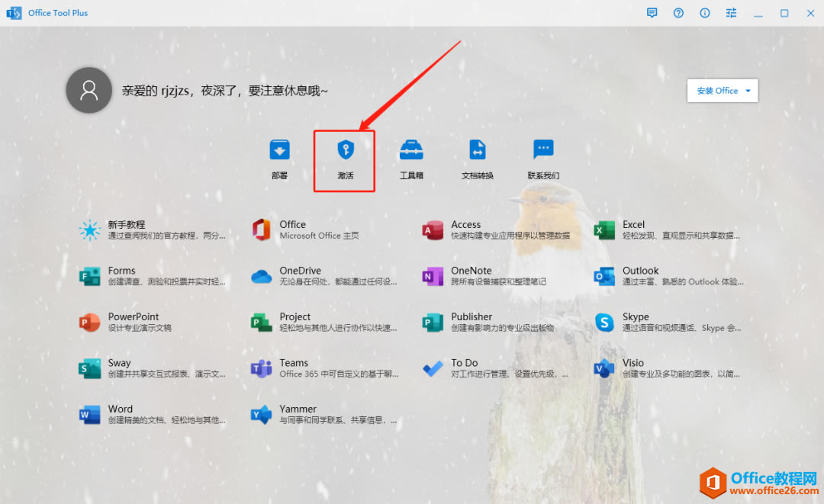Click the PowerPoint description 设计专业演示文稿
This screenshot has width=824, height=504.
point(140,328)
